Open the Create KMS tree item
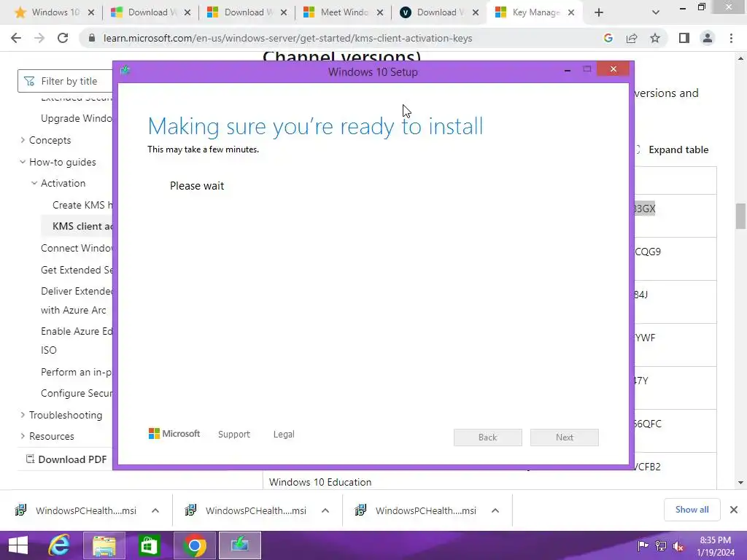This screenshot has width=747, height=560. pyautogui.click(x=82, y=205)
